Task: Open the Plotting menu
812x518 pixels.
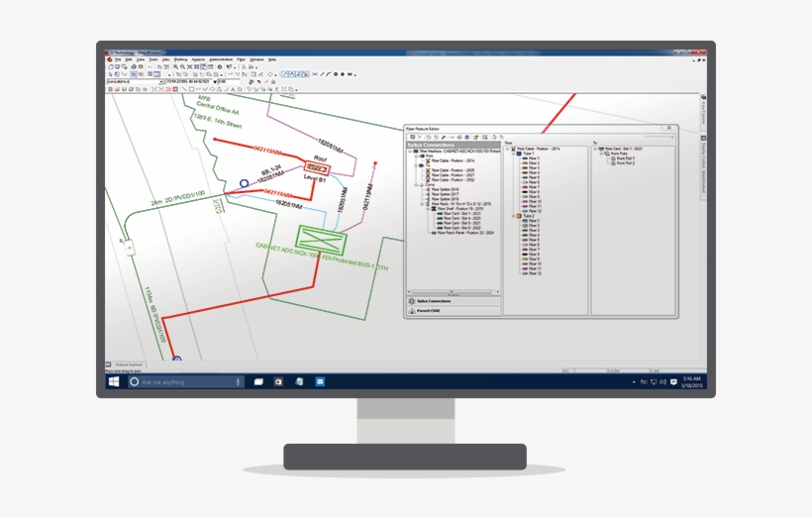Action: (x=180, y=59)
